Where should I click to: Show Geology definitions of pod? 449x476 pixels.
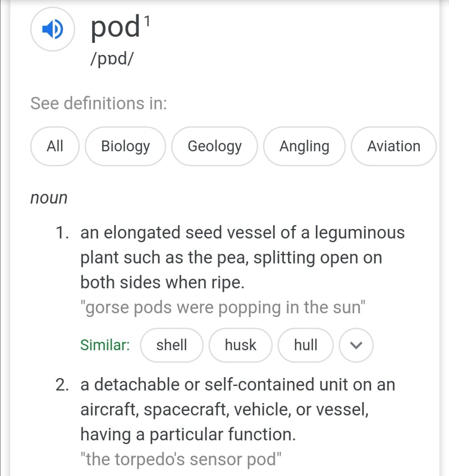[x=215, y=146]
